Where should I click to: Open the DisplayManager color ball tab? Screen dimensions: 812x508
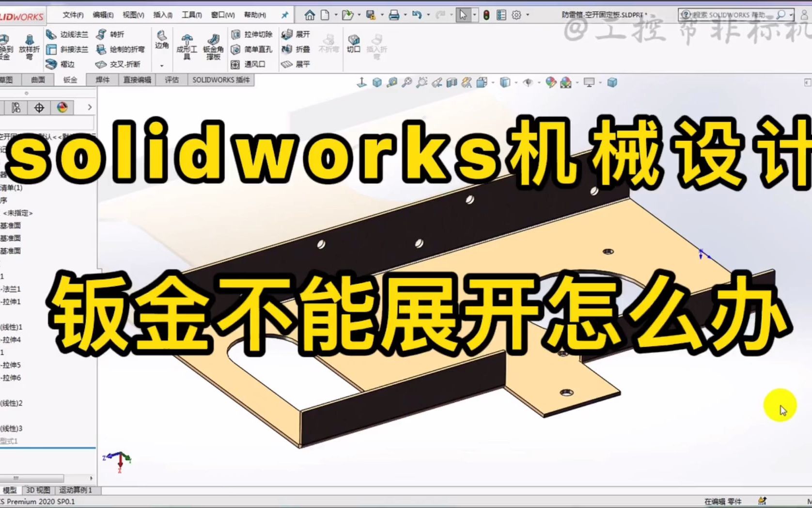coord(62,108)
